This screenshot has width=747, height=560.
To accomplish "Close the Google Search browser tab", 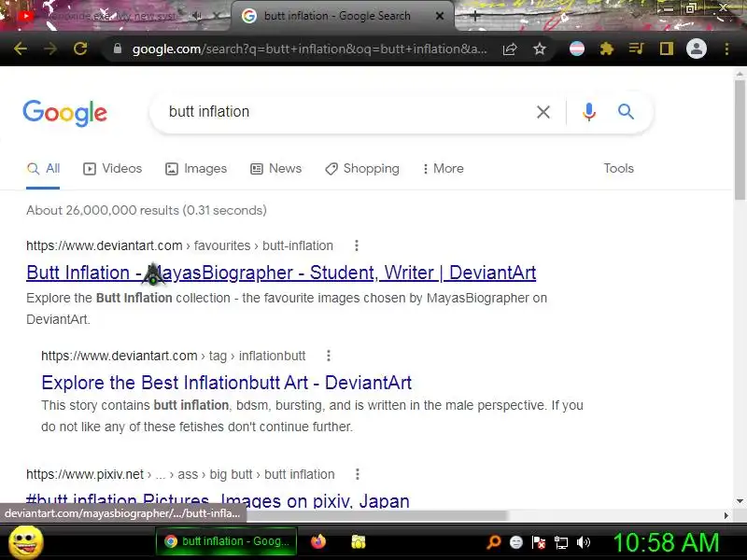I will pyautogui.click(x=440, y=16).
